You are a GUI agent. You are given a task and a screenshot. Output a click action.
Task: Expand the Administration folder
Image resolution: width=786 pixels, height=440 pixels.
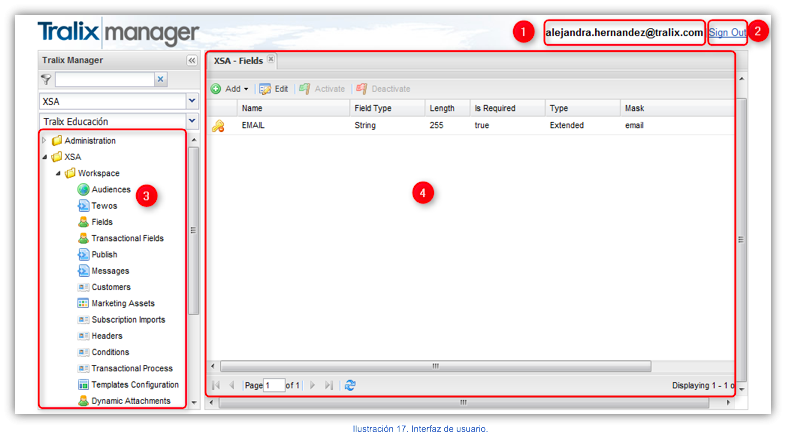pos(44,140)
